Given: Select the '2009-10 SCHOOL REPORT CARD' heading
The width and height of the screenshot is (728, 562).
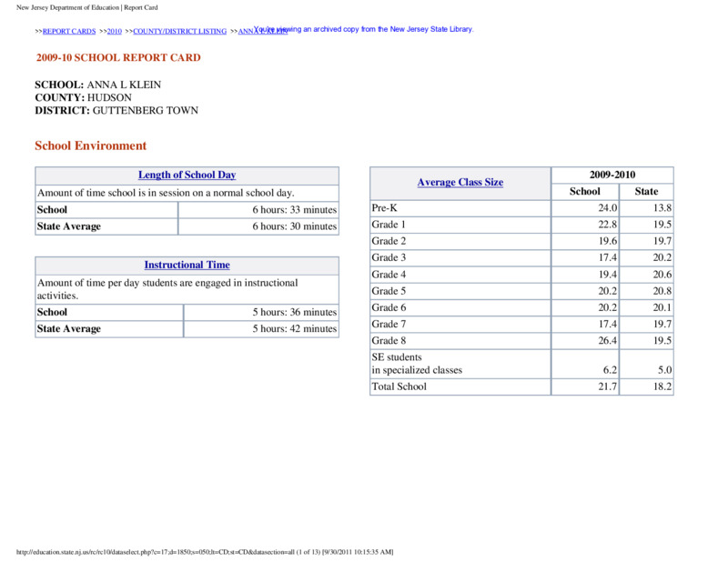Looking at the screenshot, I should point(118,57).
